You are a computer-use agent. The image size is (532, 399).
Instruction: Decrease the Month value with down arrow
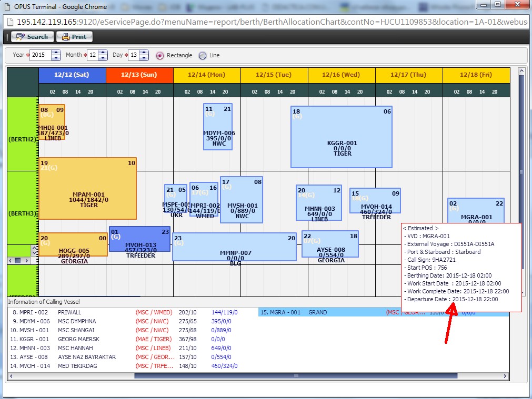[x=103, y=58]
